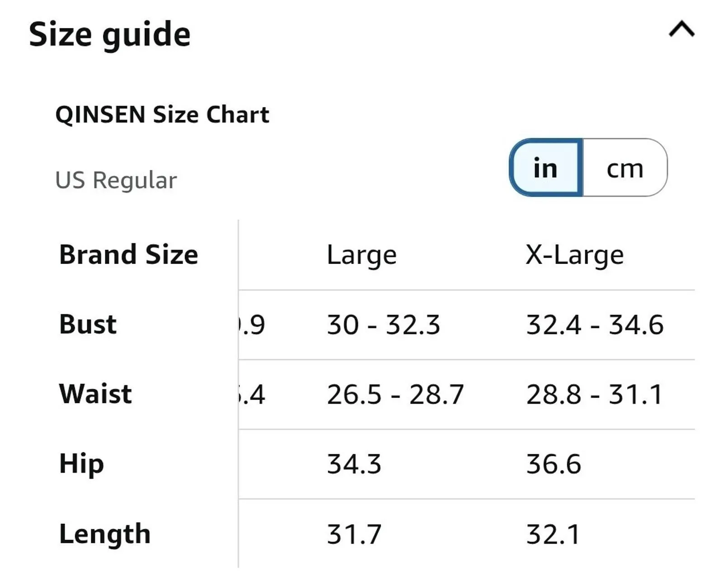The width and height of the screenshot is (723, 588).
Task: Select X-Large bust value 32.4 - 34.6
Action: coord(595,325)
